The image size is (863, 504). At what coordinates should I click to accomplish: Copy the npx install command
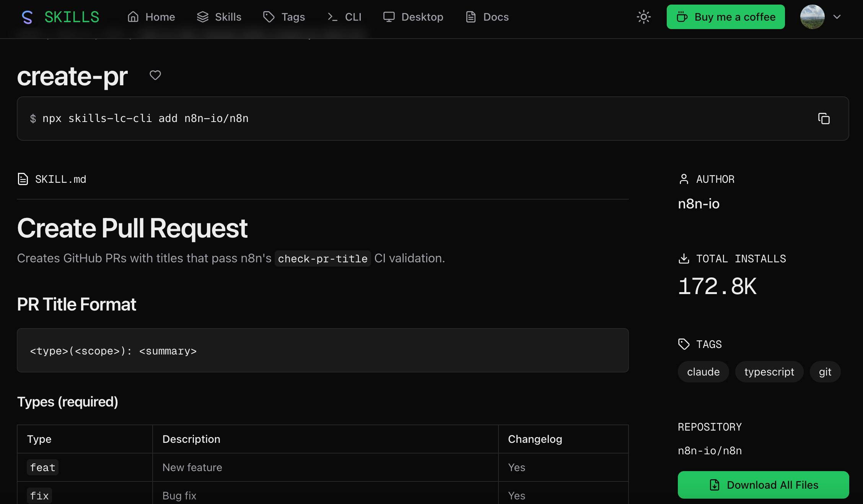click(x=823, y=119)
